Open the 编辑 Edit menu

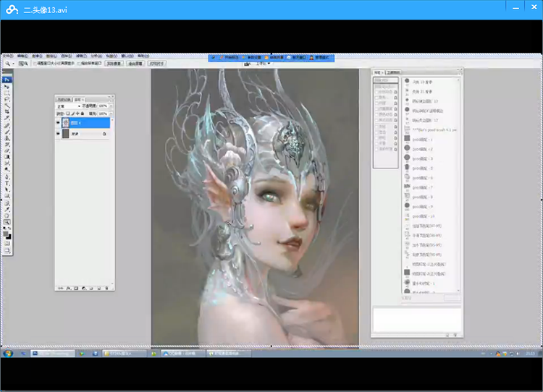(22, 56)
